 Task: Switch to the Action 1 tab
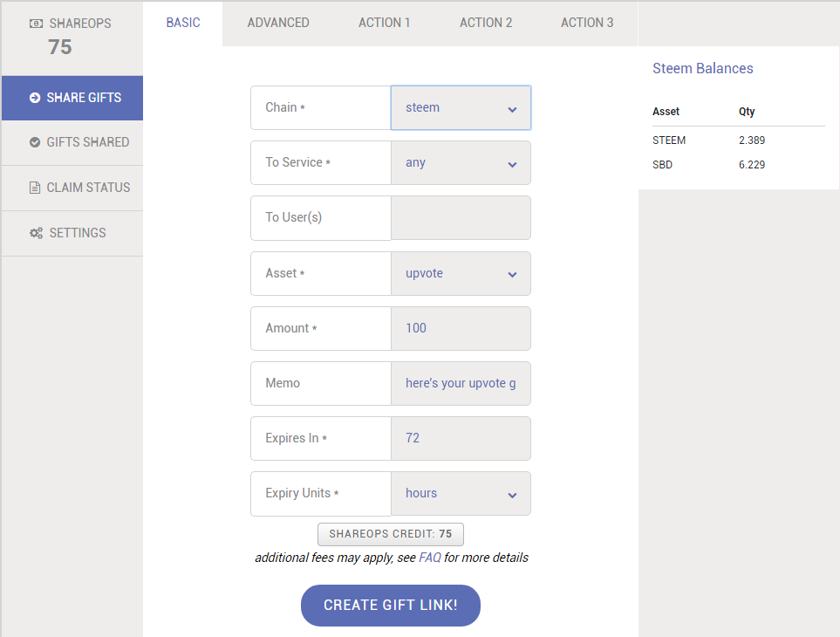click(384, 23)
